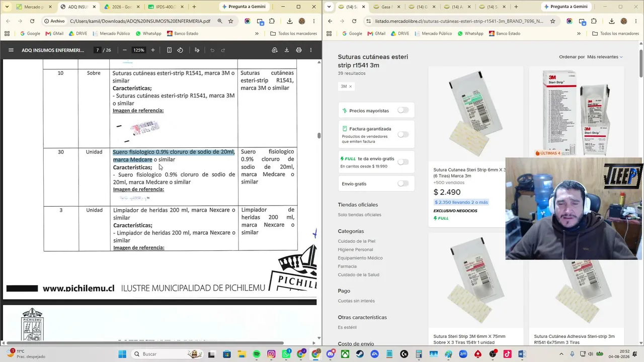Switch to the IPDS-400 tab
The height and width of the screenshot is (362, 644).
coord(167,7)
